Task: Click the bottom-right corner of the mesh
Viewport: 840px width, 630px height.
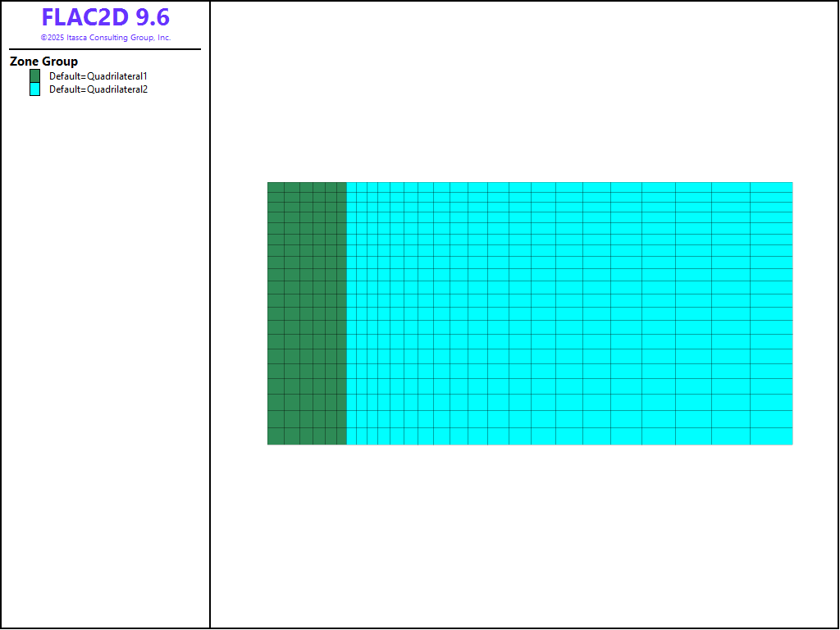Action: (792, 444)
